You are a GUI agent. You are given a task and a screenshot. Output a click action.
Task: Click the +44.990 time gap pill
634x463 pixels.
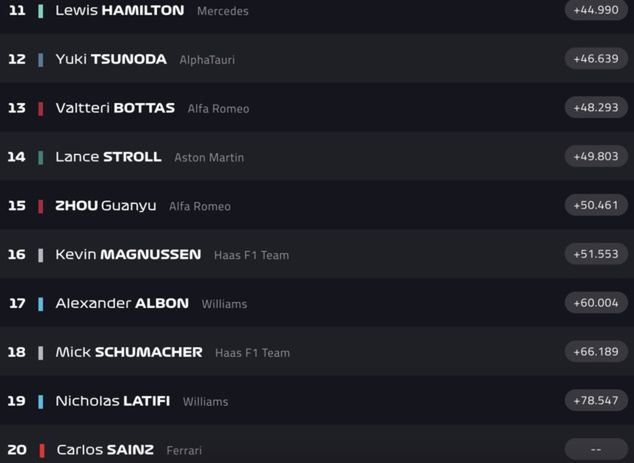[x=596, y=10]
